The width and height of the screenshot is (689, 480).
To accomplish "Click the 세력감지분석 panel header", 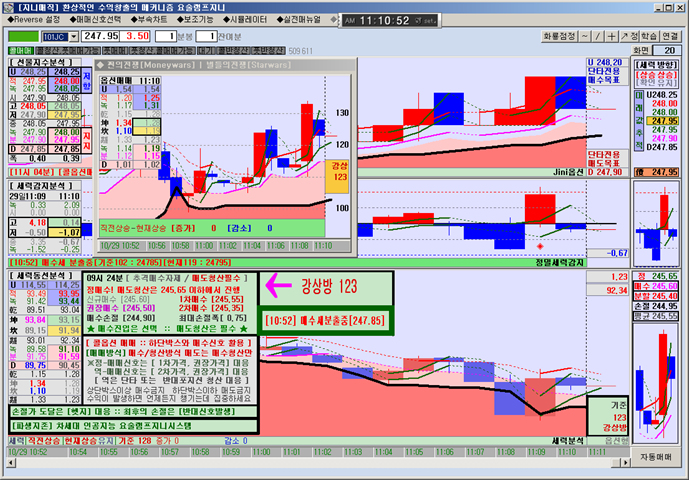I will pyautogui.click(x=45, y=186).
